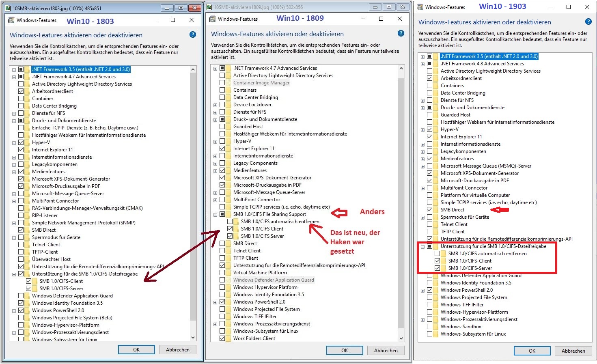Click the Windows-Features title icon in the 1903 window

coord(420,7)
